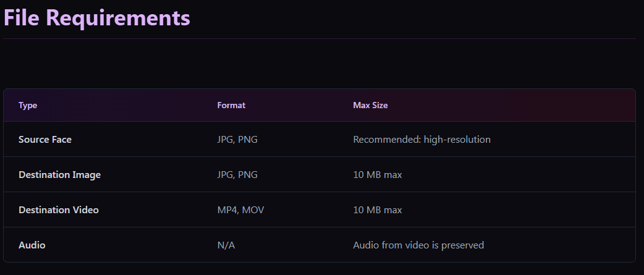Click the Destination Image row label

click(59, 175)
